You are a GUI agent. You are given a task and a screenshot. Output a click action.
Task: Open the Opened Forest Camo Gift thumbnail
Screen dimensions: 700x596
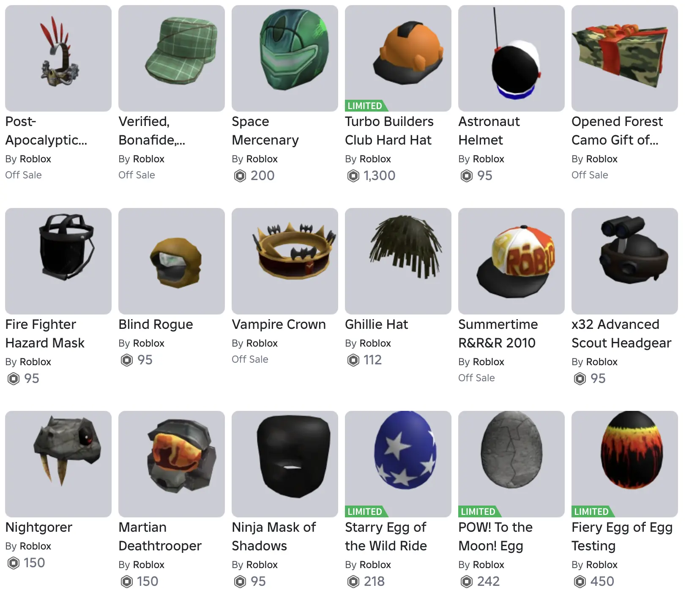[625, 58]
